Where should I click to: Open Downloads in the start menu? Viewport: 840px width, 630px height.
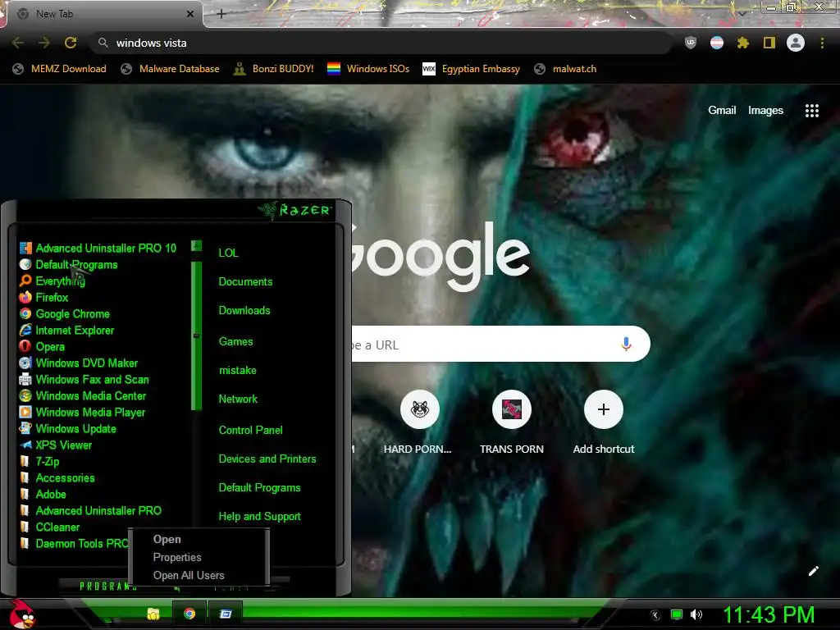(244, 311)
